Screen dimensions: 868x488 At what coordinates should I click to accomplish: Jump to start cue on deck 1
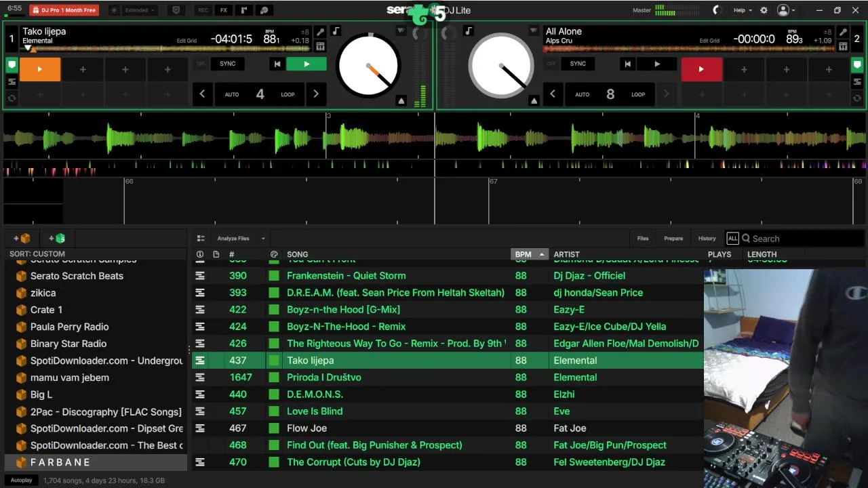[x=277, y=64]
